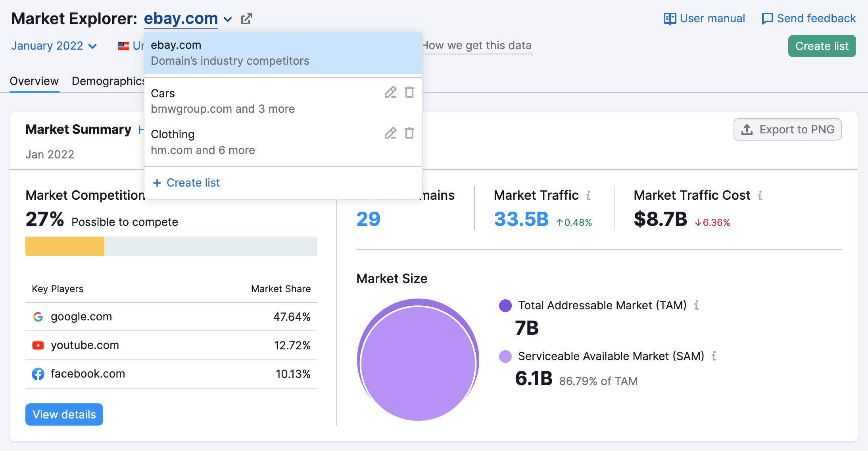The height and width of the screenshot is (451, 868).
Task: Click the youtube.com row name
Action: pyautogui.click(x=85, y=345)
